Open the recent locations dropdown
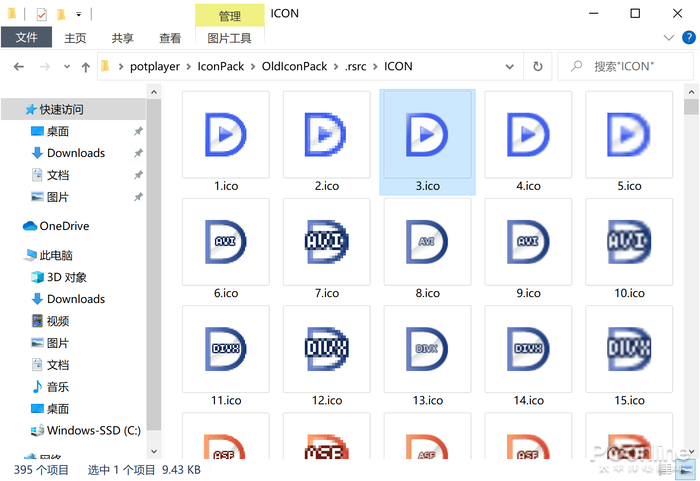700x481 pixels. click(x=67, y=67)
